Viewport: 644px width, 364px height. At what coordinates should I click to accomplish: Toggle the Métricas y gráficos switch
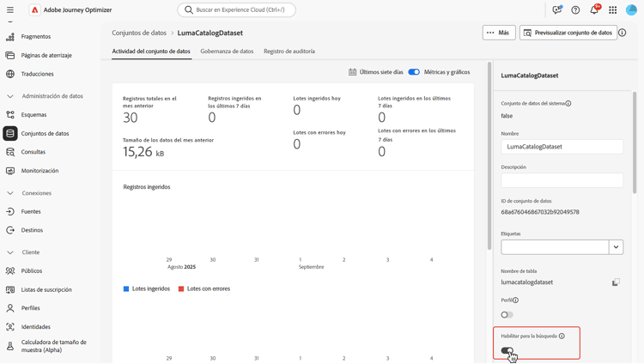click(414, 72)
